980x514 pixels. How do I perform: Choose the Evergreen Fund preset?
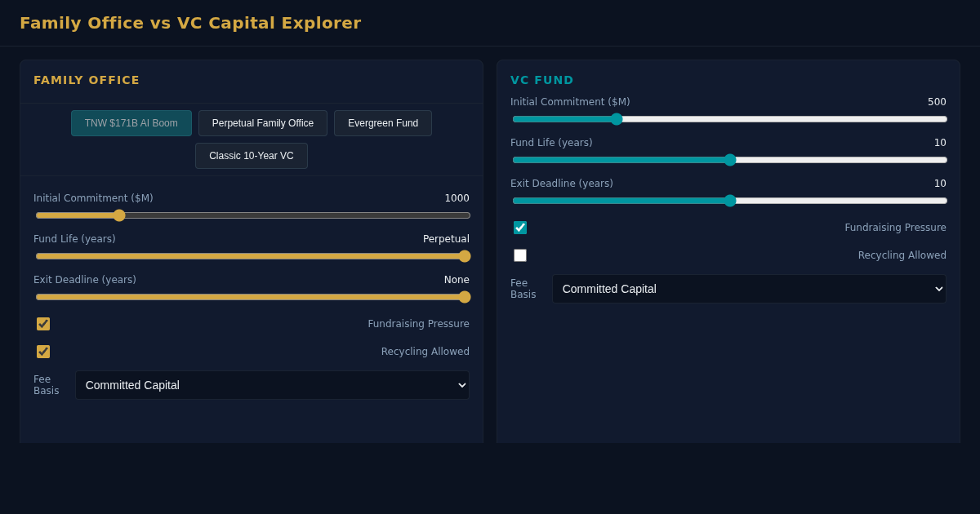(x=383, y=123)
